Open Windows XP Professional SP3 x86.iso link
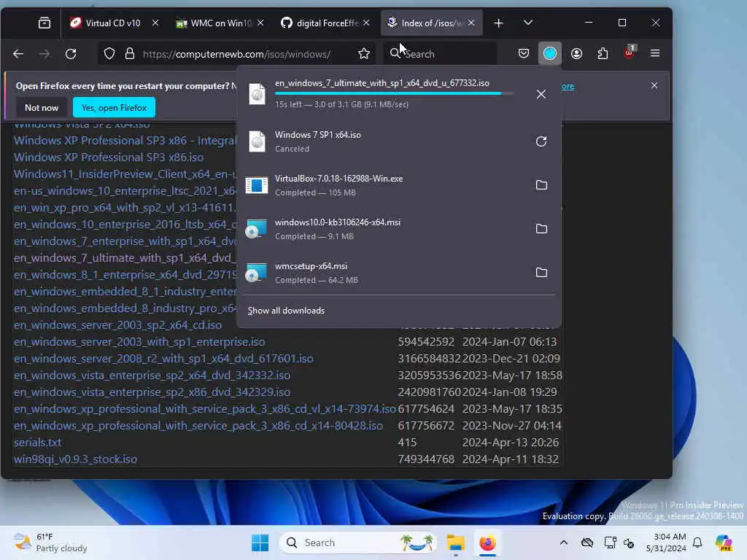Viewport: 747px width, 560px height. click(x=109, y=157)
